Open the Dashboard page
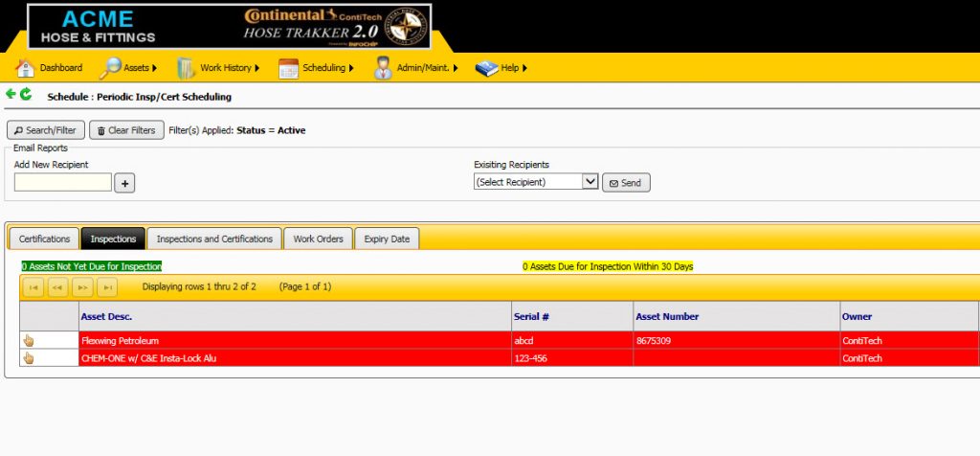This screenshot has height=456, width=980. click(x=50, y=68)
